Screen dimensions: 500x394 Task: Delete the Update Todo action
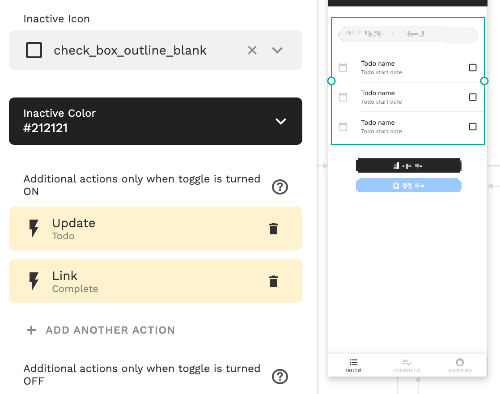coord(273,229)
